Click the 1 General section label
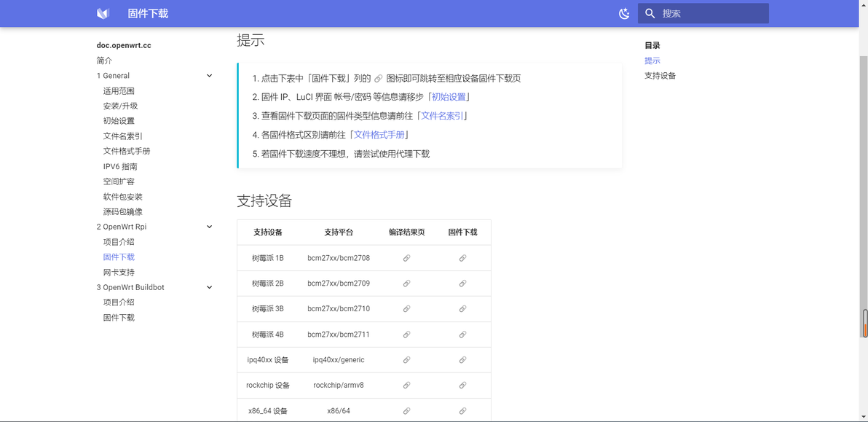868x422 pixels. click(x=113, y=76)
